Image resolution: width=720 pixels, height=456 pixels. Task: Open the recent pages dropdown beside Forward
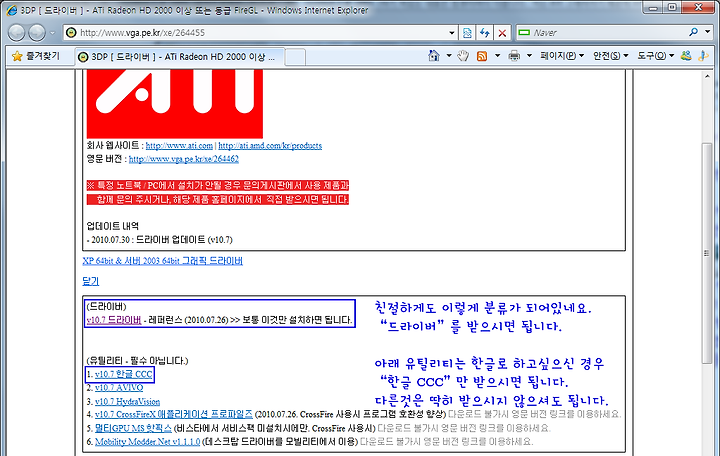pos(52,33)
